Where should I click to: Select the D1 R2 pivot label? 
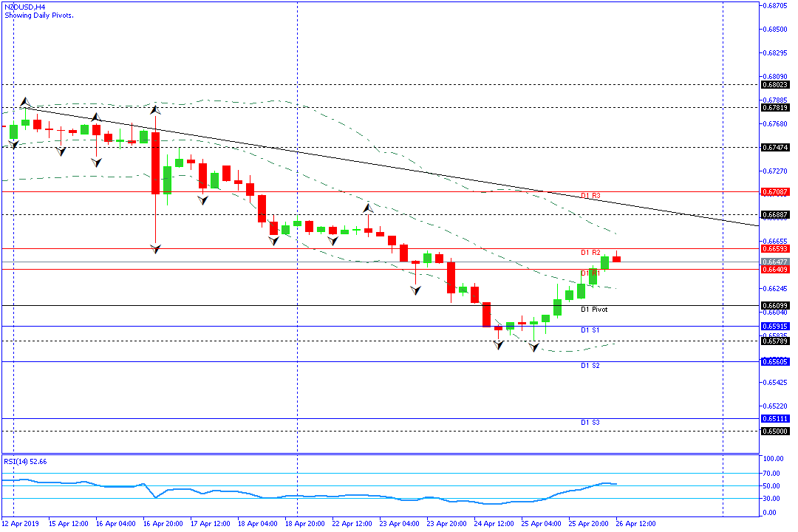pos(590,253)
